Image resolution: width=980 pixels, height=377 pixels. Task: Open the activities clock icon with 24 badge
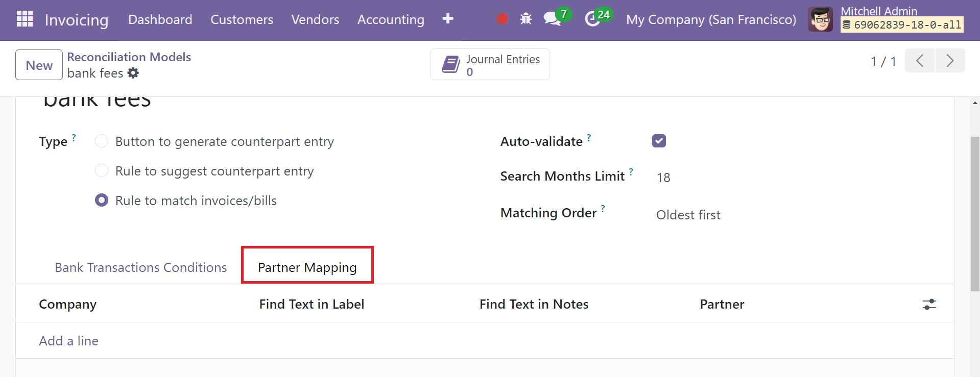592,19
